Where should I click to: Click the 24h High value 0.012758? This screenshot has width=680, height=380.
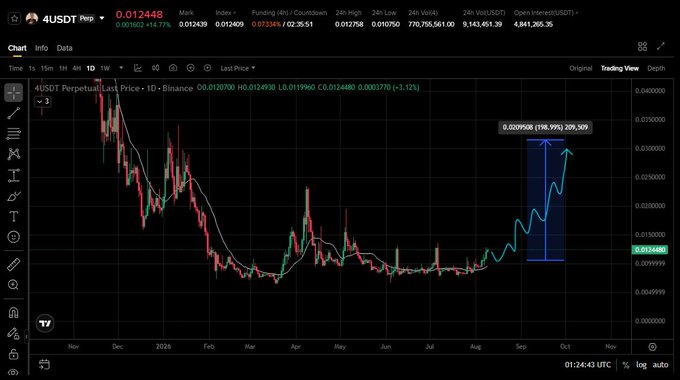[349, 24]
